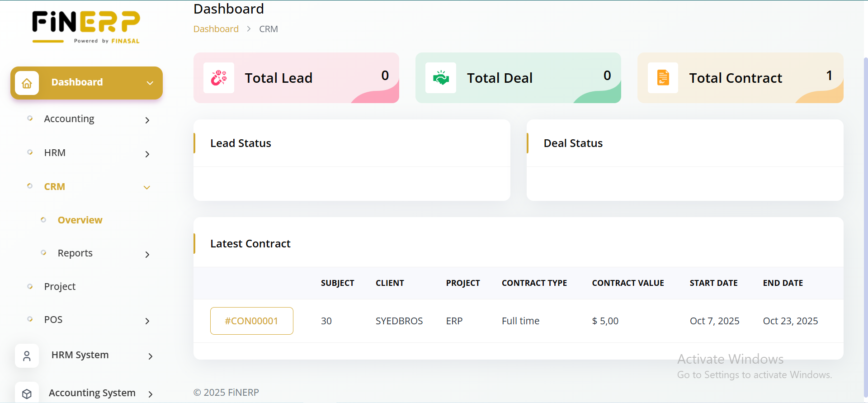Open the Overview menu item
Viewport: 868px width, 403px height.
(80, 220)
